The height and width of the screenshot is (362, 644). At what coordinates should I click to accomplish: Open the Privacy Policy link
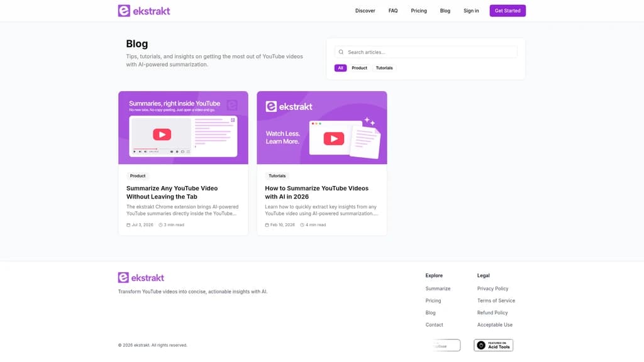point(493,288)
